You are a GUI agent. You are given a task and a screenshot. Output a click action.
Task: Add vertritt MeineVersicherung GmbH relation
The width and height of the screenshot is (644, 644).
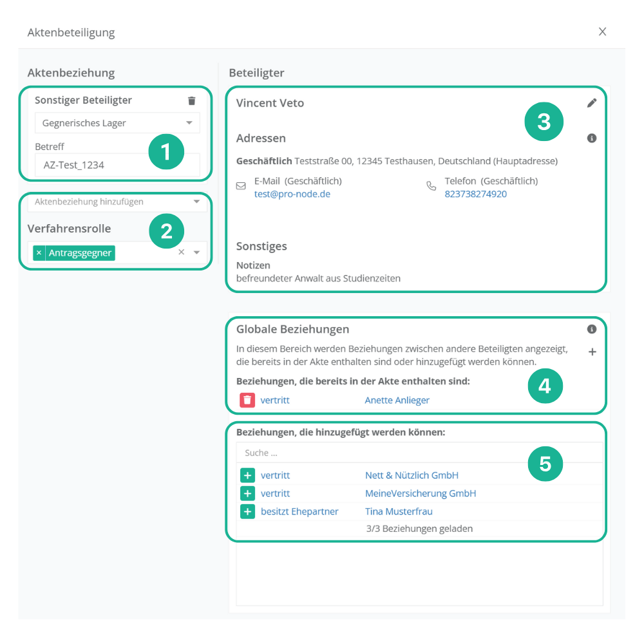point(247,493)
